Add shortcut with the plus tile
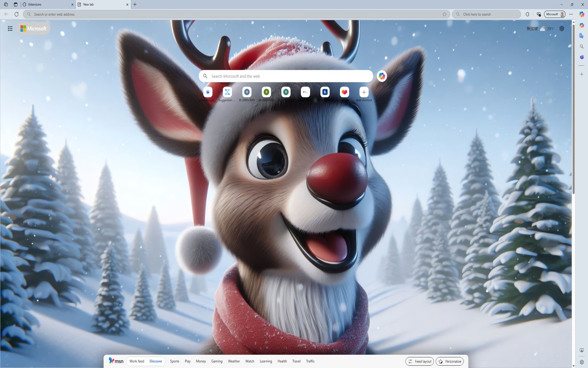Image resolution: width=588 pixels, height=368 pixels. (x=364, y=94)
